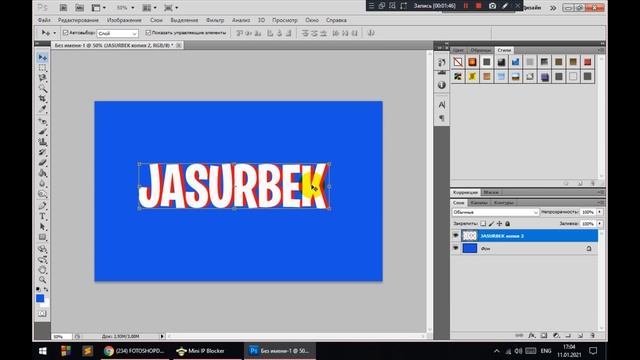
Task: Open the Paragraph panel icon
Action: (x=442, y=118)
